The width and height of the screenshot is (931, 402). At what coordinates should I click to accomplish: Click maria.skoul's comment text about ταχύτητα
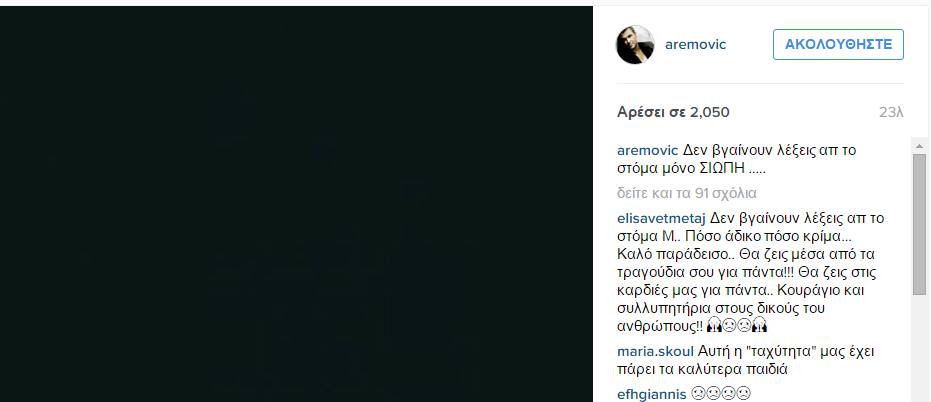(746, 360)
